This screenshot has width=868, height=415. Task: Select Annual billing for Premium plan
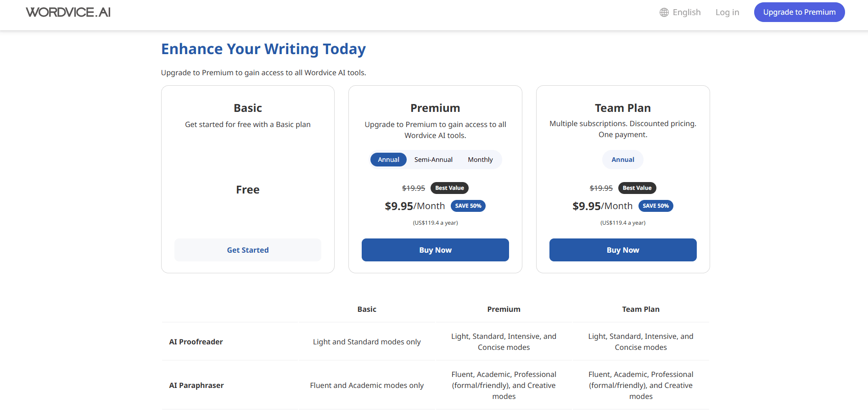coord(388,160)
